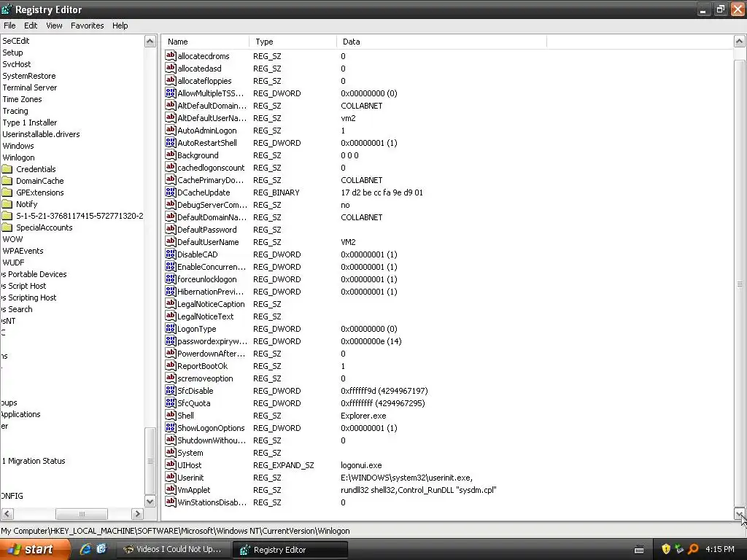The width and height of the screenshot is (747, 560).
Task: Select the WUDF tree key
Action: [x=13, y=262]
